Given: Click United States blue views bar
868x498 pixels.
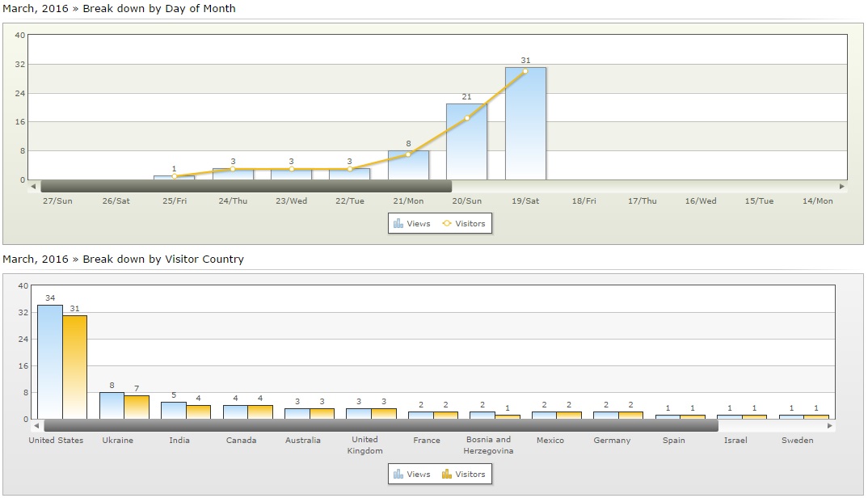Looking at the screenshot, I should pyautogui.click(x=50, y=362).
